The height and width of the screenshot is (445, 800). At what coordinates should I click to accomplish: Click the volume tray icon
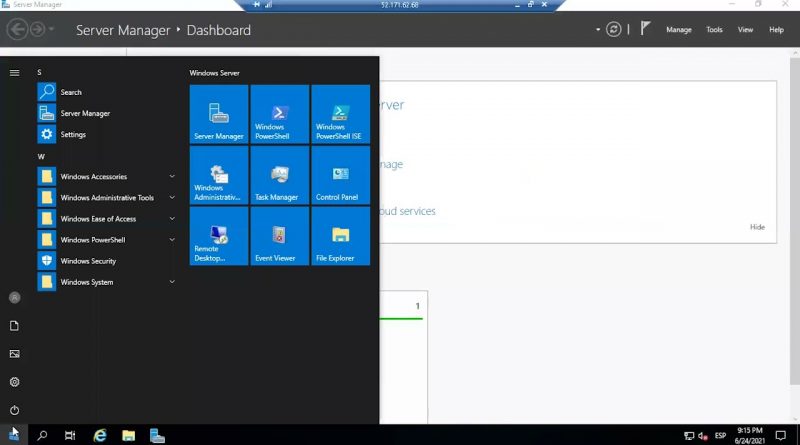pos(703,436)
